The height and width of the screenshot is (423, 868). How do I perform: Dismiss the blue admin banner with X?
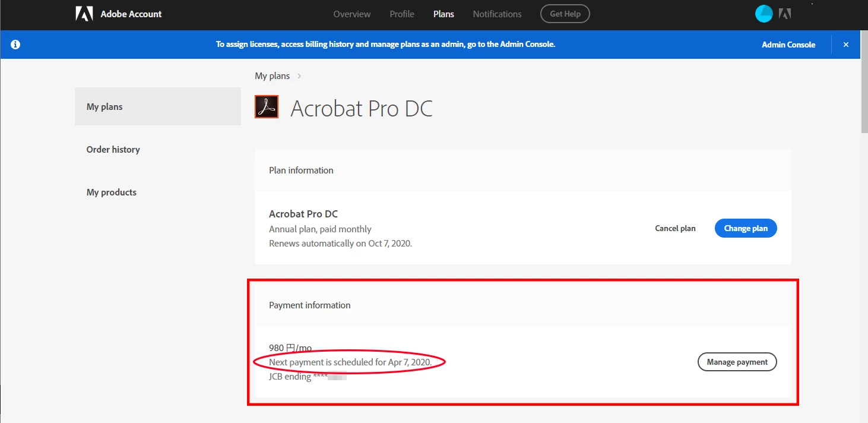(x=846, y=45)
